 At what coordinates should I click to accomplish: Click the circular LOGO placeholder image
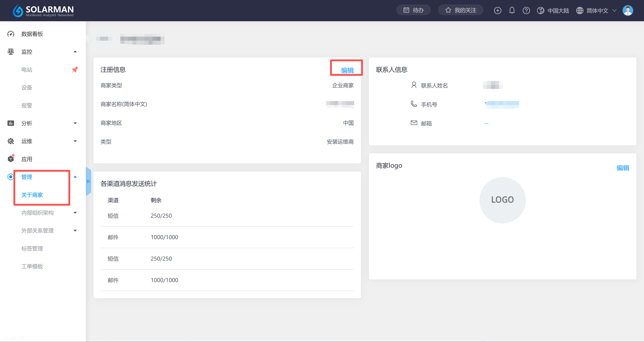[x=502, y=200]
